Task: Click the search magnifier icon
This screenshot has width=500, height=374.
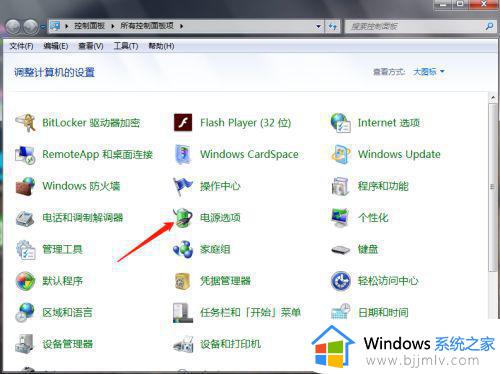Action: (489, 26)
